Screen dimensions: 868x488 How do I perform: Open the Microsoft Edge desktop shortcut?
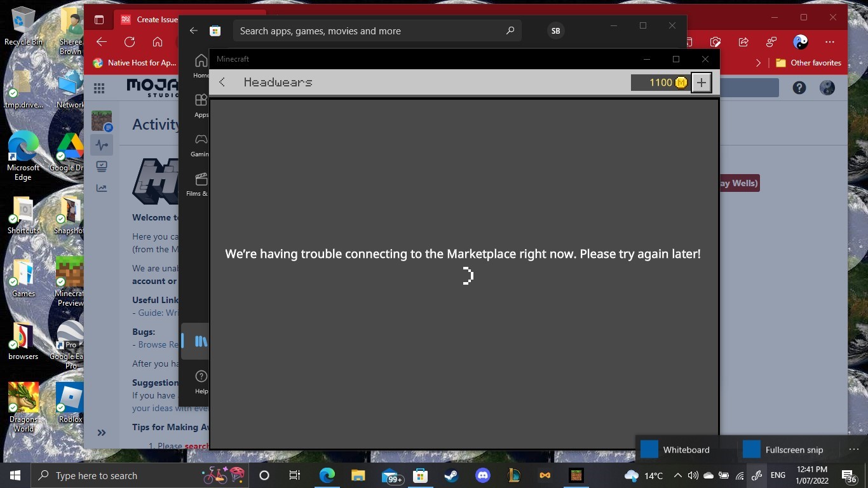tap(24, 157)
